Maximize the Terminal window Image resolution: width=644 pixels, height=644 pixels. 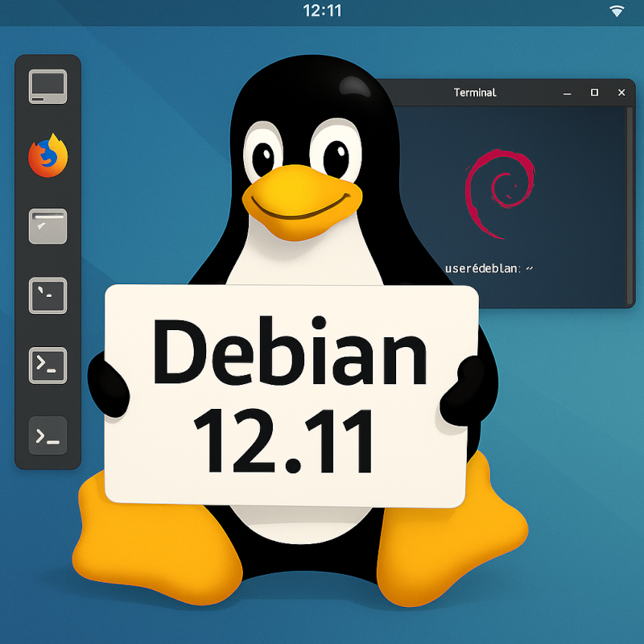[x=594, y=93]
